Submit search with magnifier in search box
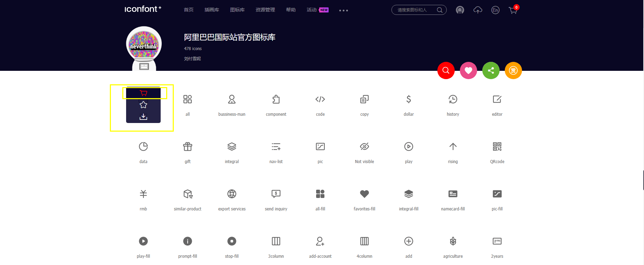The image size is (644, 265). coord(440,10)
